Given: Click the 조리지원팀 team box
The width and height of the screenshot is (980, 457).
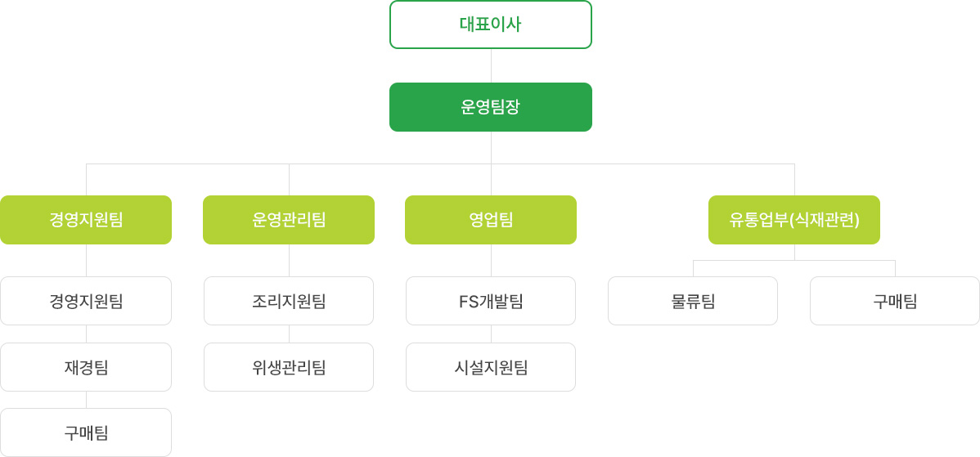Looking at the screenshot, I should 289,301.
